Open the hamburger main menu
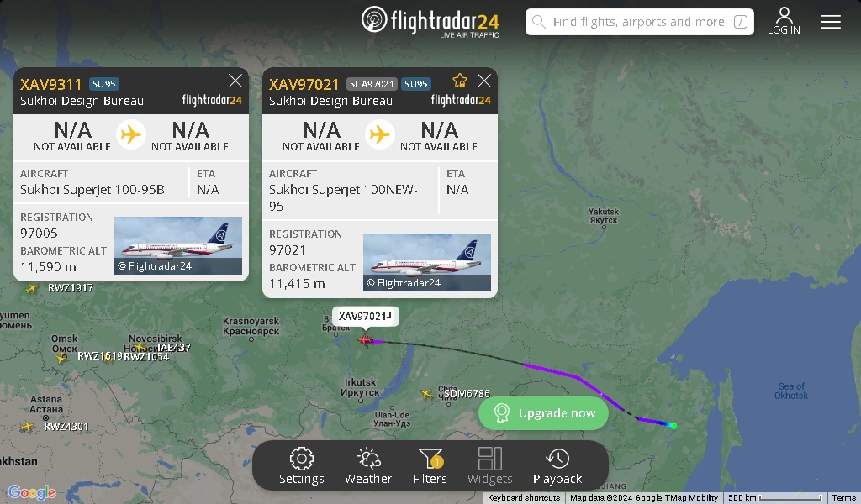The height and width of the screenshot is (504, 861). [x=830, y=21]
